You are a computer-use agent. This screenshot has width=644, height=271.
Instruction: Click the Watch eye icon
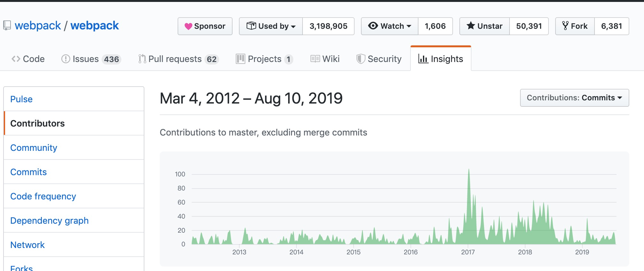pyautogui.click(x=373, y=26)
